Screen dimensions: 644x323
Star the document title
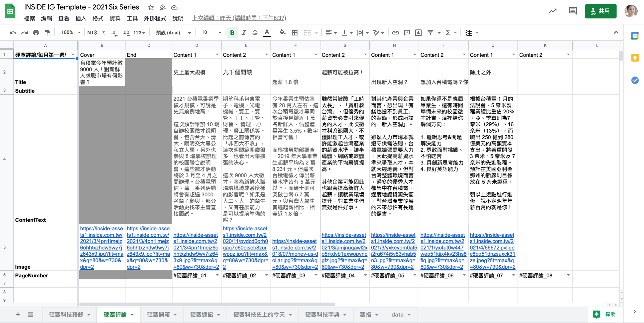(x=150, y=7)
